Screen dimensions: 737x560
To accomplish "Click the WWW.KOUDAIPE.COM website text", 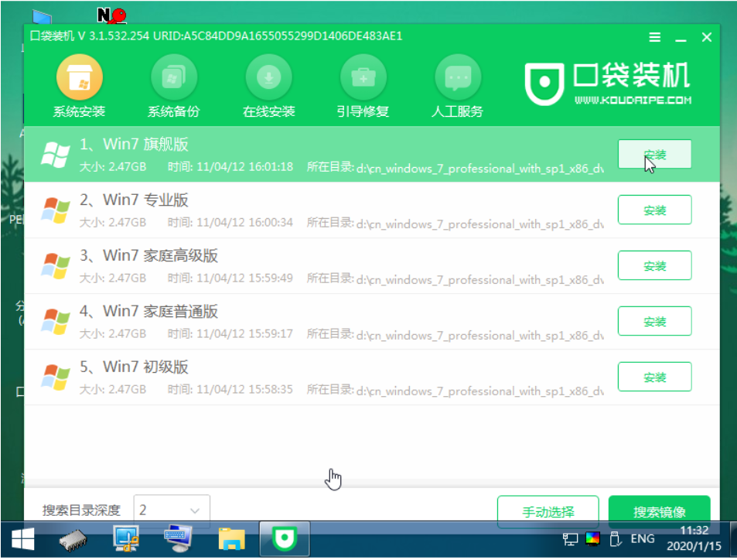I will coord(633,100).
